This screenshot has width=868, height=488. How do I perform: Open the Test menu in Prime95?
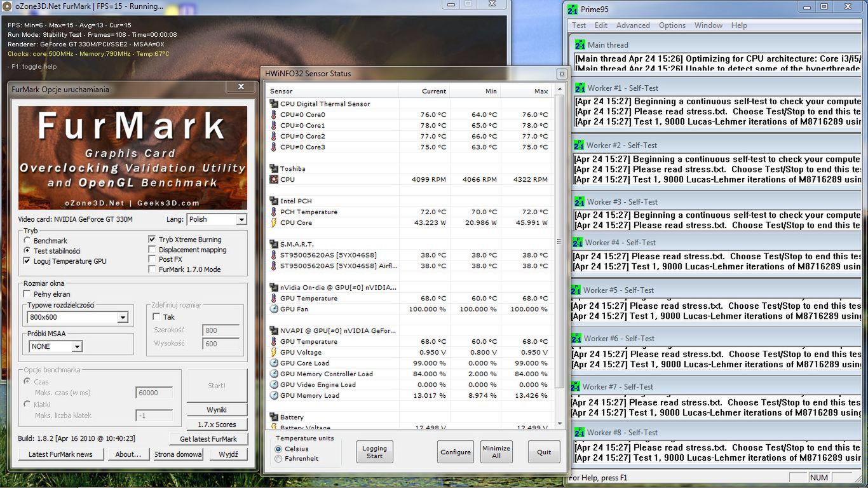coord(579,25)
